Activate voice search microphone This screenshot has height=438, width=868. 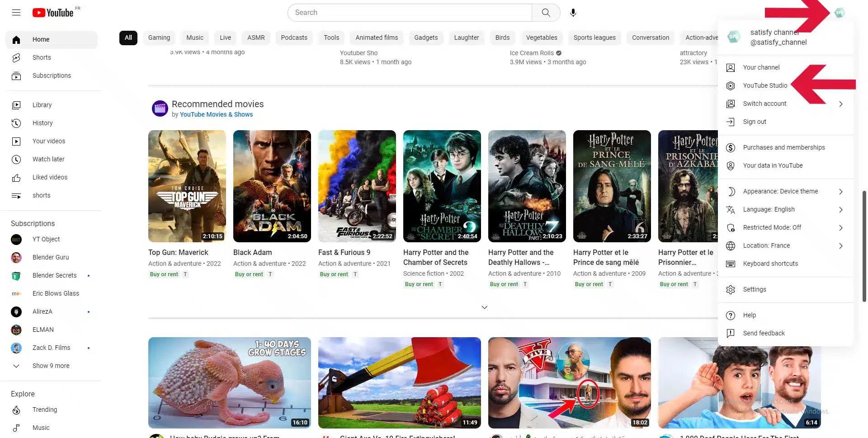tap(573, 13)
